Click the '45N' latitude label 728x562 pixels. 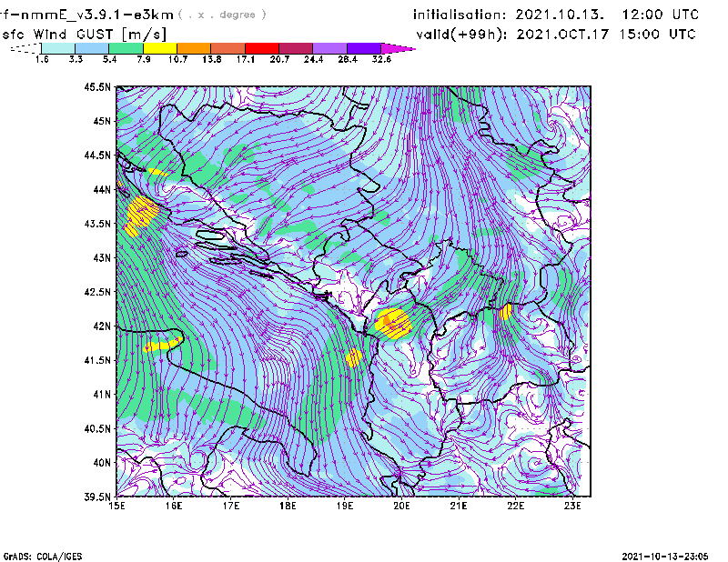click(x=102, y=121)
